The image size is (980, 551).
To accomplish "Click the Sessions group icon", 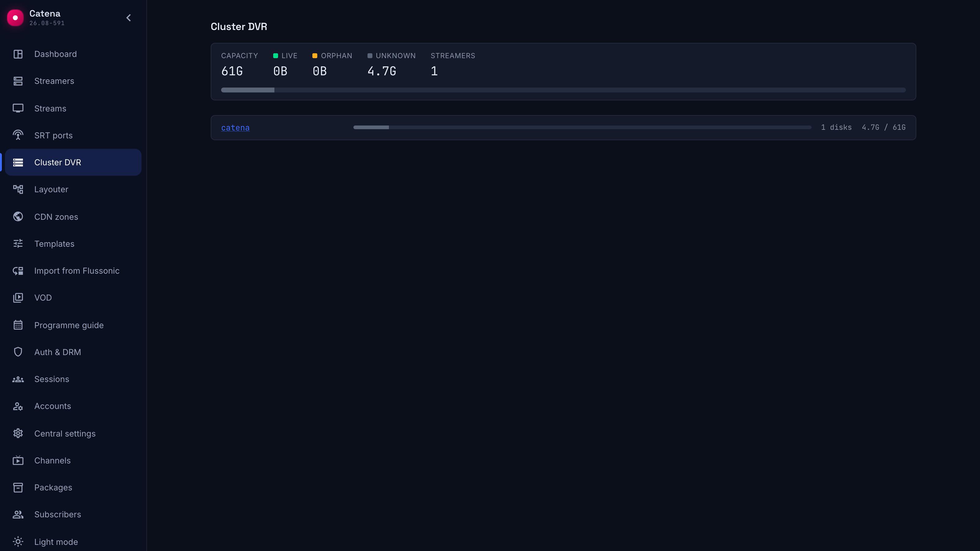I will tap(18, 379).
